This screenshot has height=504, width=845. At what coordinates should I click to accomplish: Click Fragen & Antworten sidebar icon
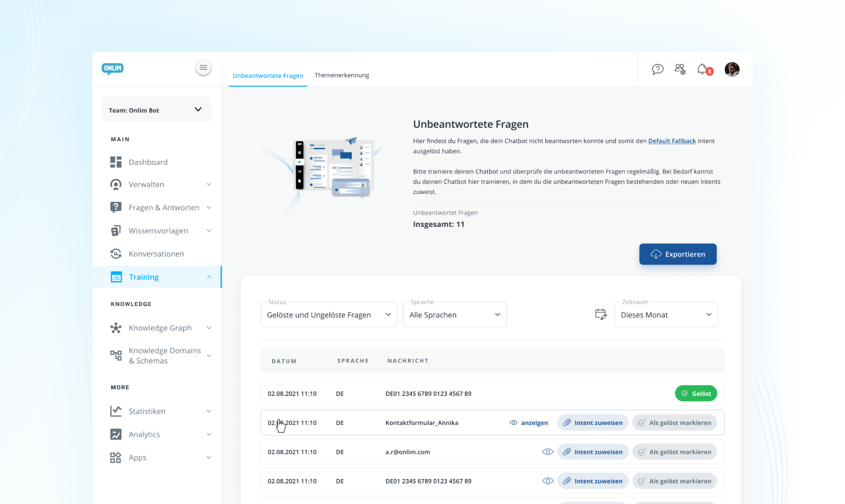(116, 208)
